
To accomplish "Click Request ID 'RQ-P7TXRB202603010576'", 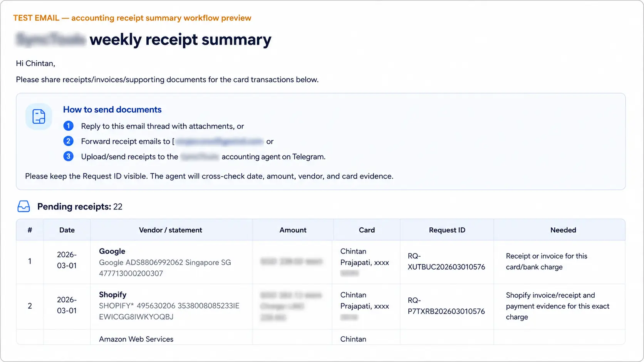I will (446, 306).
